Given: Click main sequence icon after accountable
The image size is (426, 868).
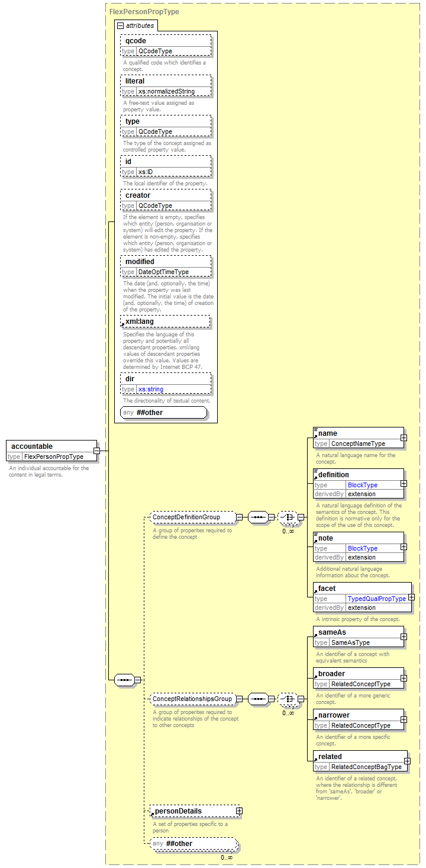Looking at the screenshot, I should [124, 680].
